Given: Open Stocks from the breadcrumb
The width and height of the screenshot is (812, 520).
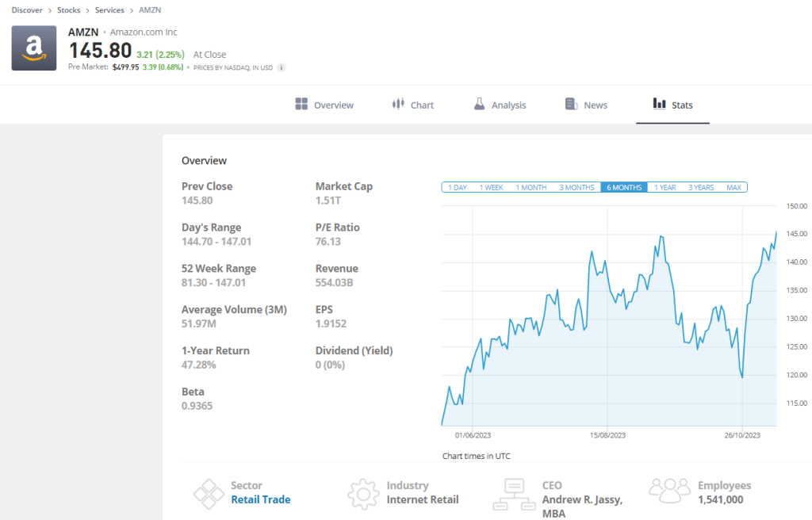Looking at the screenshot, I should [x=68, y=10].
